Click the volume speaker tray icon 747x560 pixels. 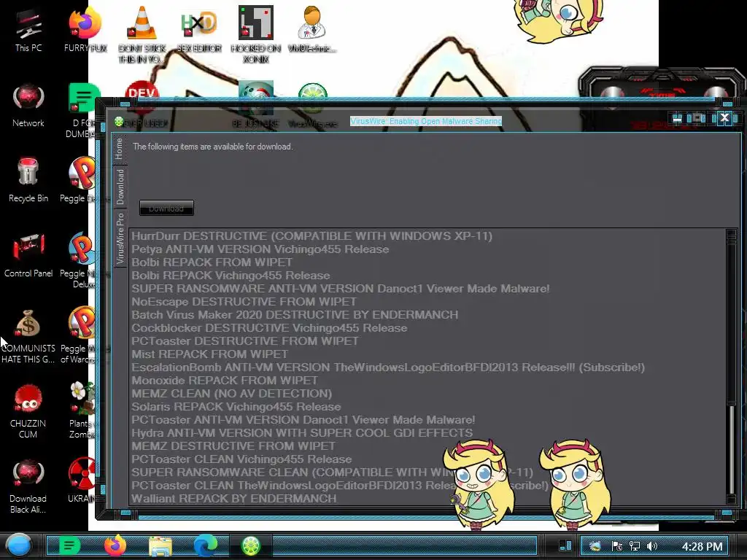point(652,546)
